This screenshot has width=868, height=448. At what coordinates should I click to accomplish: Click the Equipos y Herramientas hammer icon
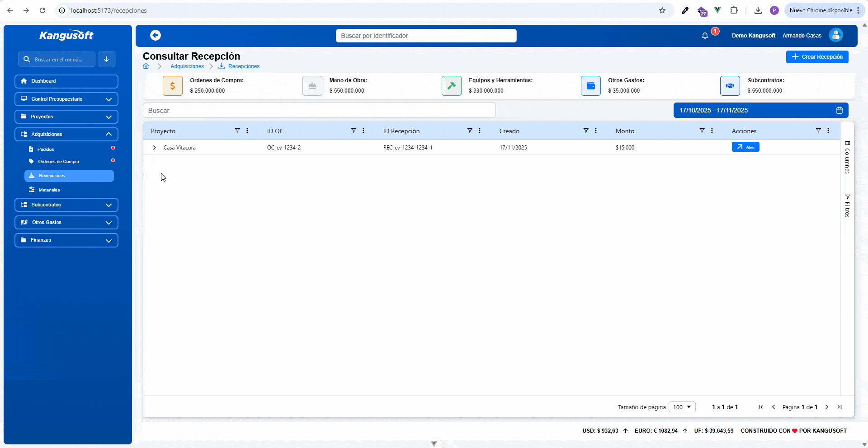point(452,86)
